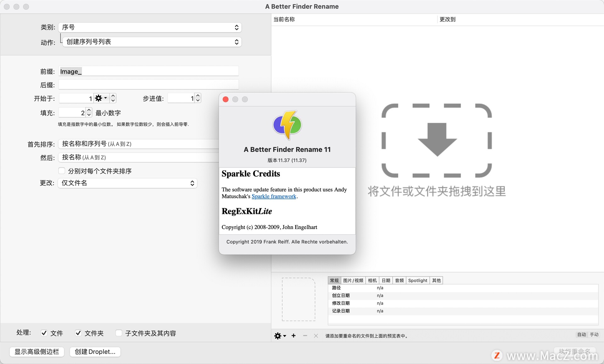This screenshot has height=364, width=604.
Task: Switch to 自动 mode
Action: 582,334
